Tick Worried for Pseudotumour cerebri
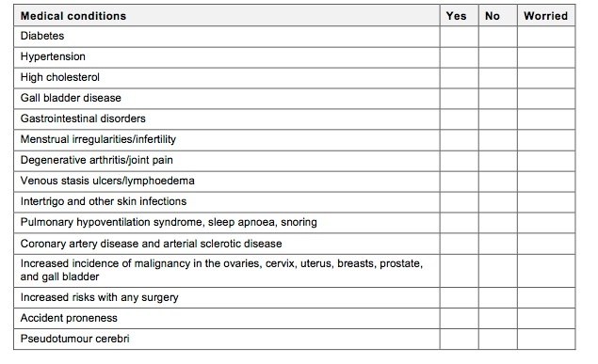 (x=546, y=340)
